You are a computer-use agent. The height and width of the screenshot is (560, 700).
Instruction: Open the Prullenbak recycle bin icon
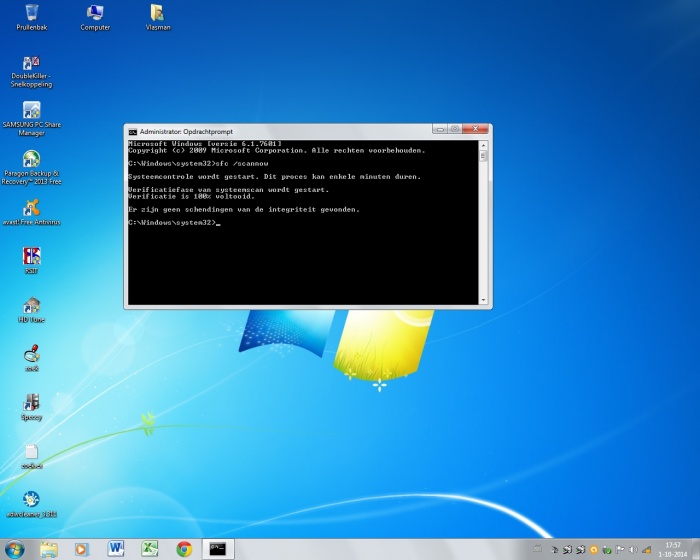pyautogui.click(x=32, y=17)
